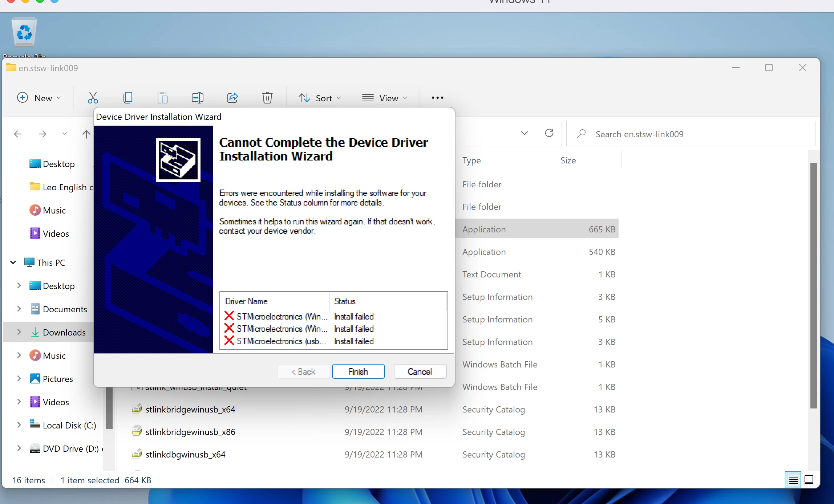
Task: Select the 665 KB Application row
Action: point(537,229)
